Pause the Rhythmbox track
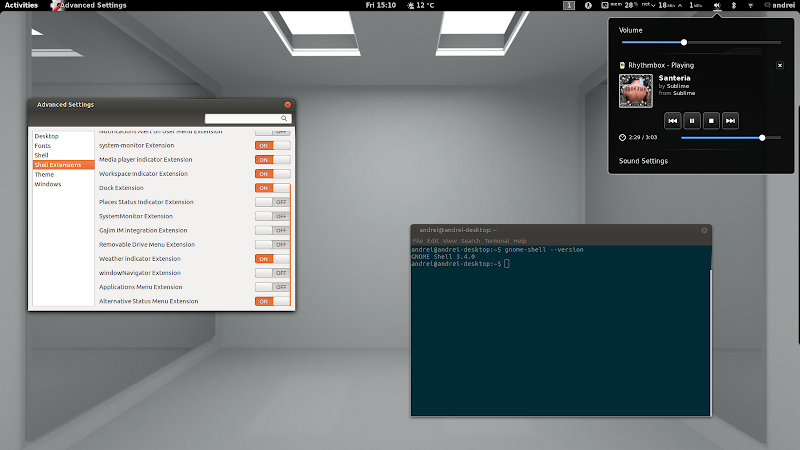Screen dimensions: 800x450 click(x=692, y=121)
